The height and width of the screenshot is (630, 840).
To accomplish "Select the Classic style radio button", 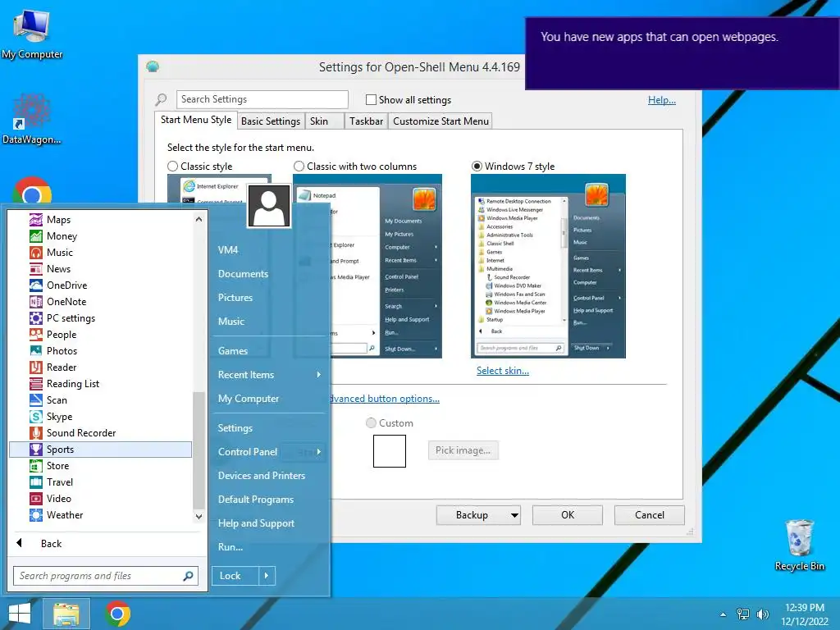I will tap(172, 167).
